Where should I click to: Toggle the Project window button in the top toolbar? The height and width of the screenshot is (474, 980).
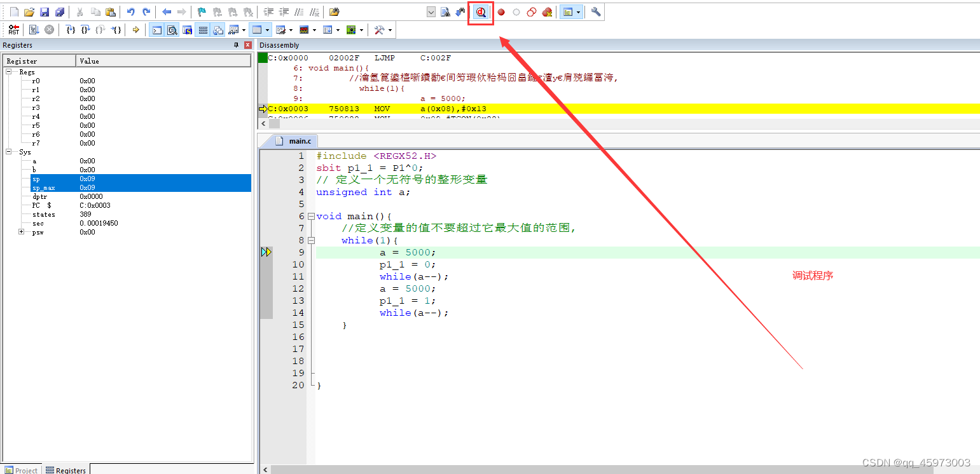tap(568, 12)
